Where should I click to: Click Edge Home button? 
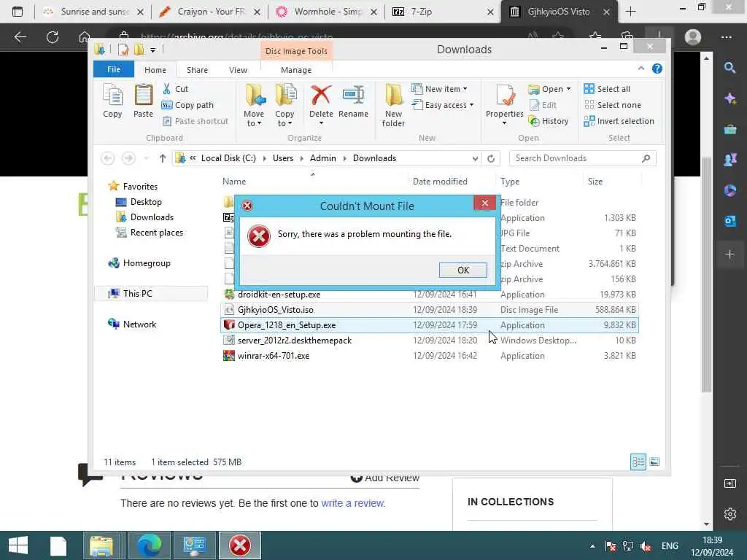85,37
